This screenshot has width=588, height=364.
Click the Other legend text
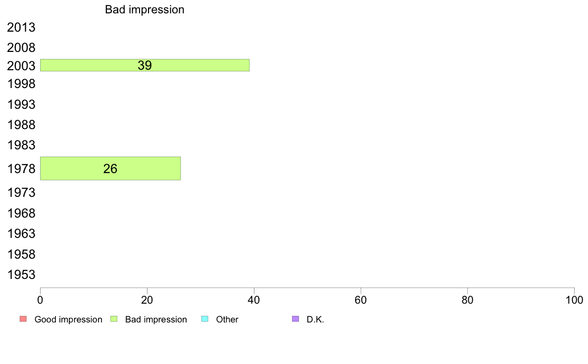(x=227, y=319)
